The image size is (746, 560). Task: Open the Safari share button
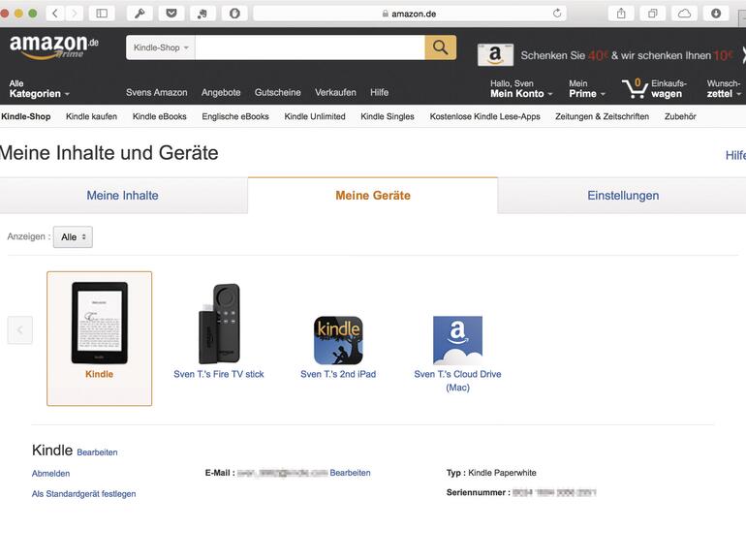pos(621,14)
